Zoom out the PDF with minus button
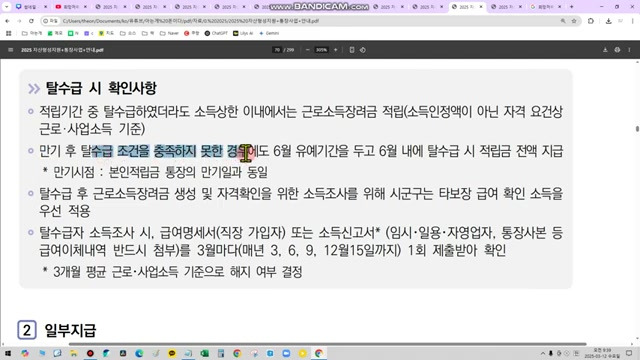The width and height of the screenshot is (640, 360). (x=307, y=50)
